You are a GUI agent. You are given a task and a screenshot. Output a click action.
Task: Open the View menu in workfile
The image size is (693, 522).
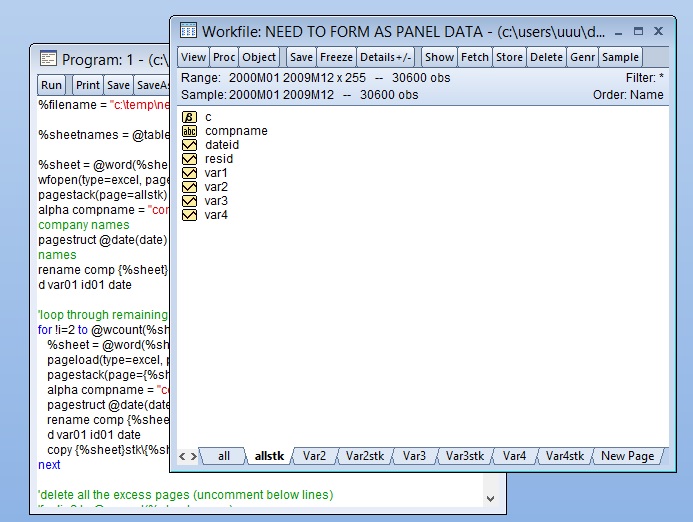click(x=194, y=57)
